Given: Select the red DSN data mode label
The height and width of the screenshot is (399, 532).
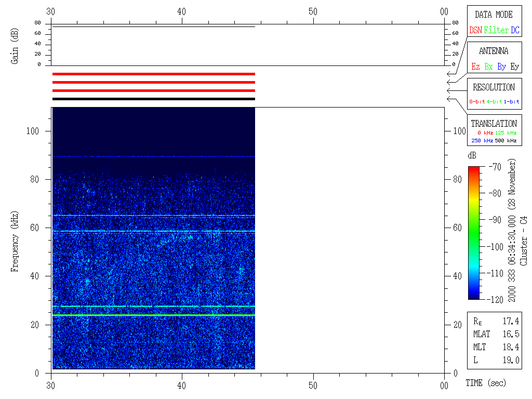Looking at the screenshot, I should (x=475, y=30).
